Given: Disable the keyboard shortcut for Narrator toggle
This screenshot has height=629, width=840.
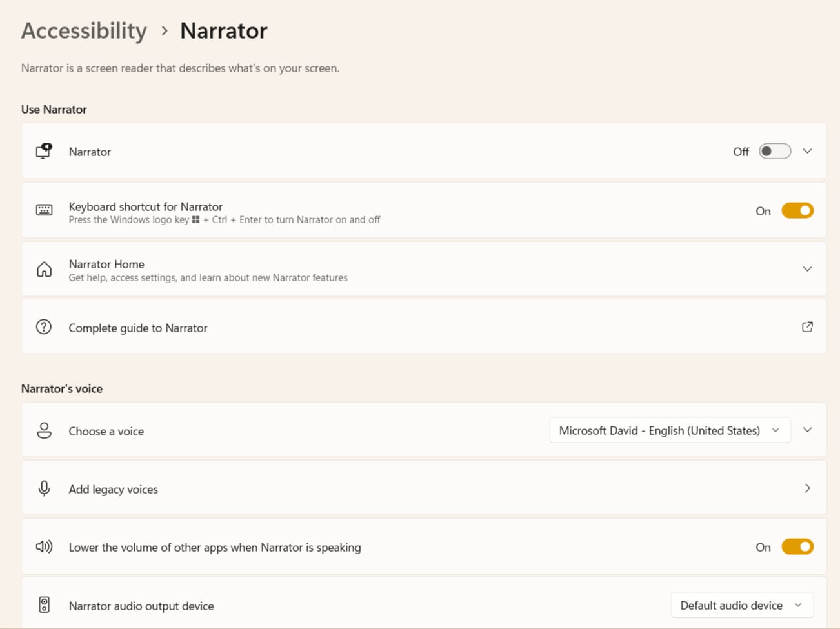Looking at the screenshot, I should 797,211.
